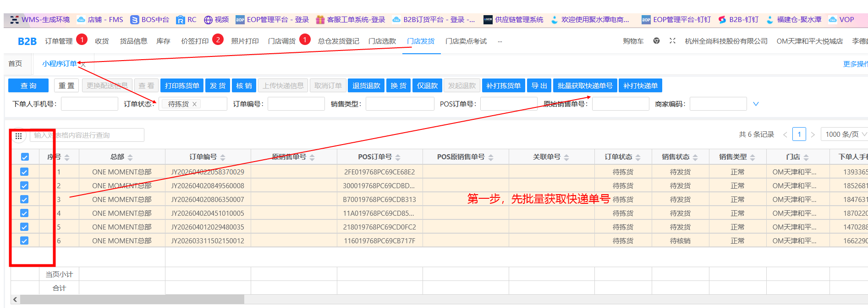This screenshot has width=868, height=308.
Task: Toggle the select-all header checkbox
Action: [25, 157]
